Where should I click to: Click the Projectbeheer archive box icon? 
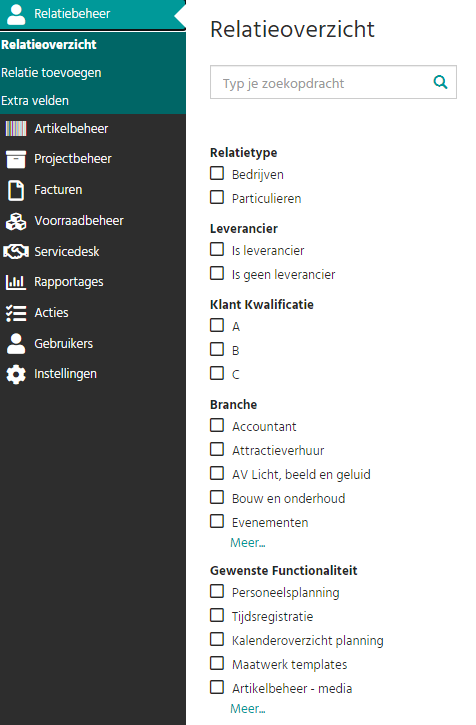(16, 159)
